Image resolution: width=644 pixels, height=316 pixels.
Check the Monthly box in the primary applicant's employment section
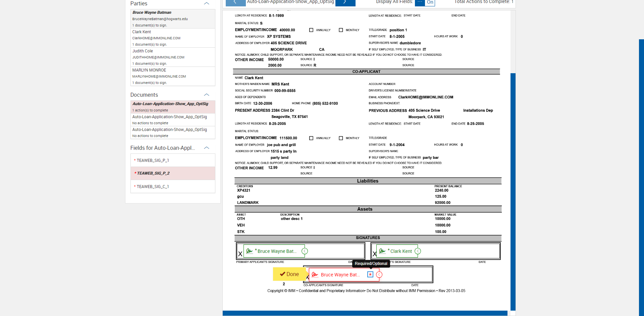341,30
